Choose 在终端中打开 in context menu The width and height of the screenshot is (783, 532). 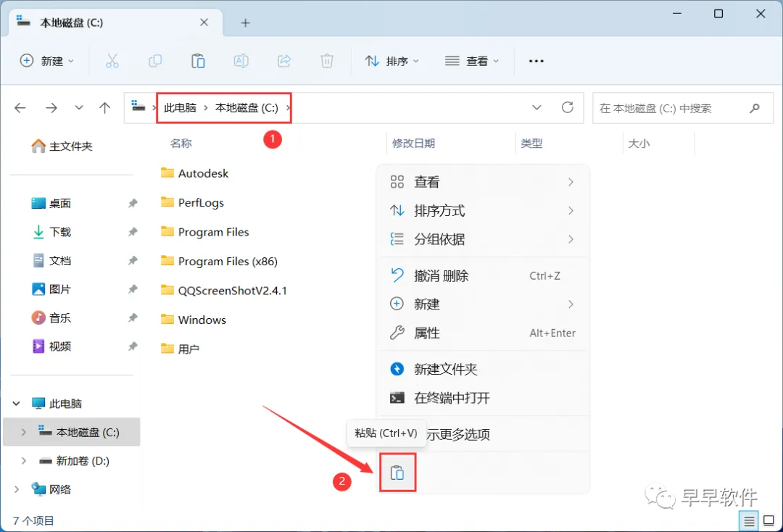[x=483, y=398]
